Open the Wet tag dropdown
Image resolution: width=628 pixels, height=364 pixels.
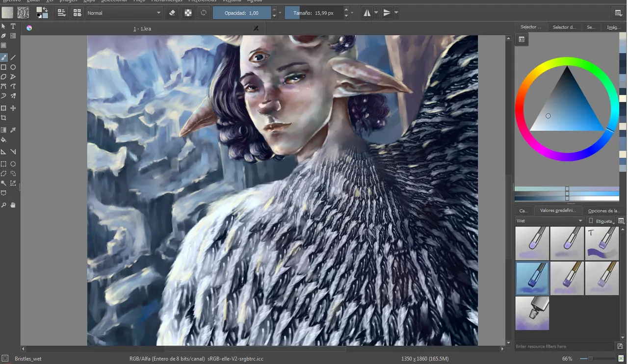click(x=549, y=221)
